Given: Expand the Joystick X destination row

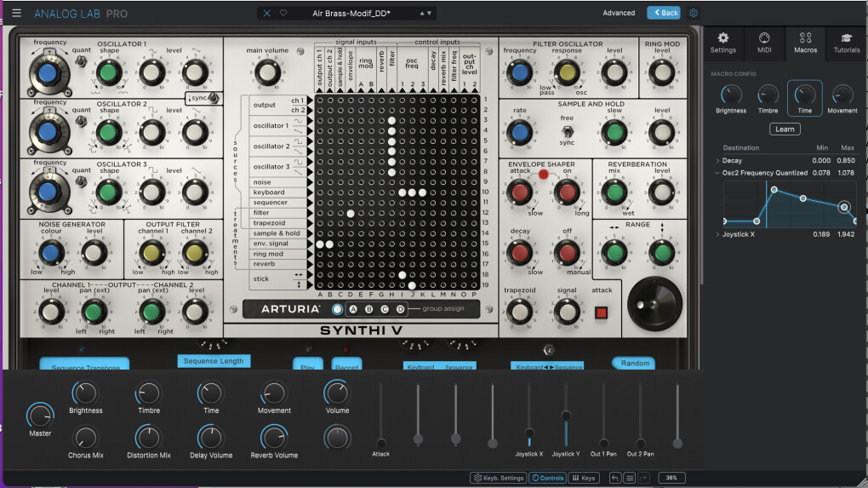Looking at the screenshot, I should click(x=718, y=234).
